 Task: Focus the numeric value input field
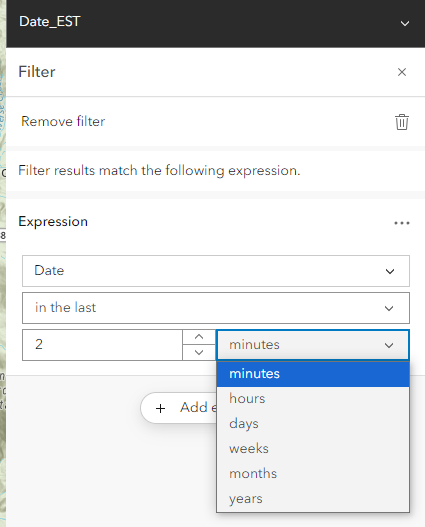tap(102, 345)
